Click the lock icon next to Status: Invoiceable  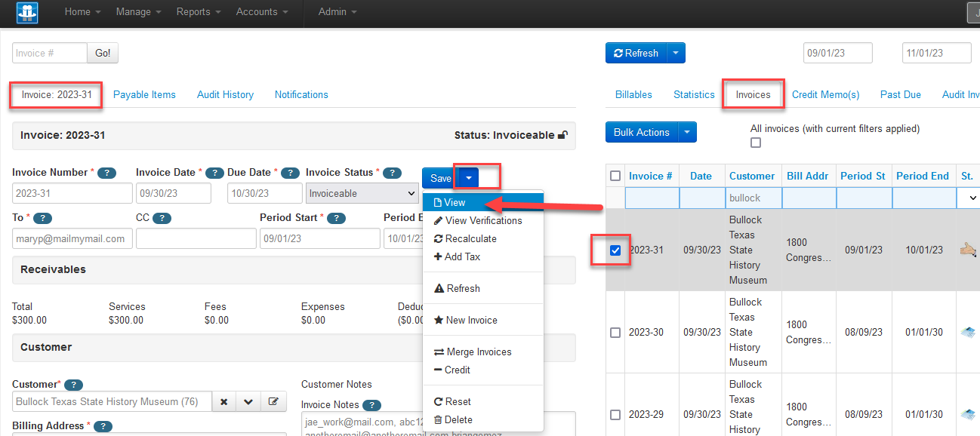pyautogui.click(x=563, y=135)
